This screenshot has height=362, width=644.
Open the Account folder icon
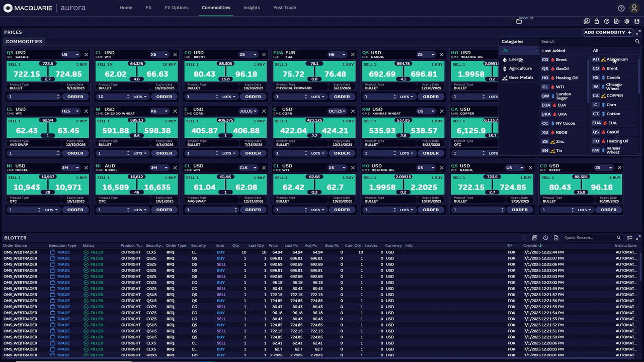519,22
